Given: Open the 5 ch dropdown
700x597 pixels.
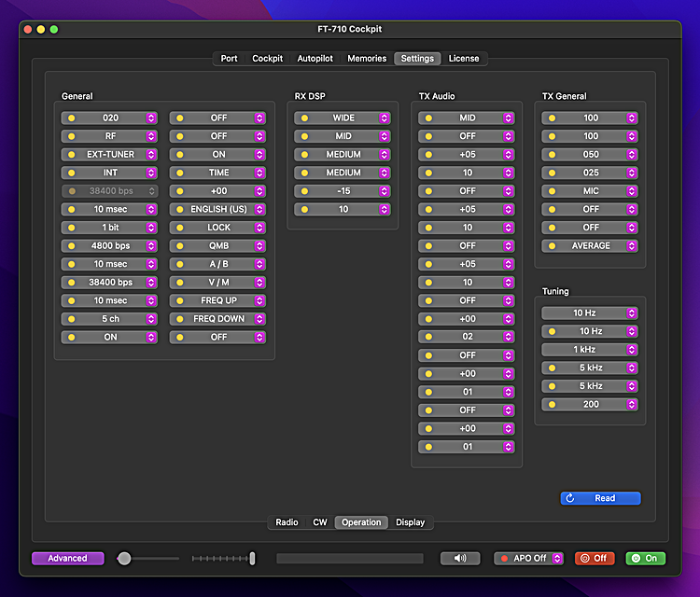Looking at the screenshot, I should (x=109, y=319).
